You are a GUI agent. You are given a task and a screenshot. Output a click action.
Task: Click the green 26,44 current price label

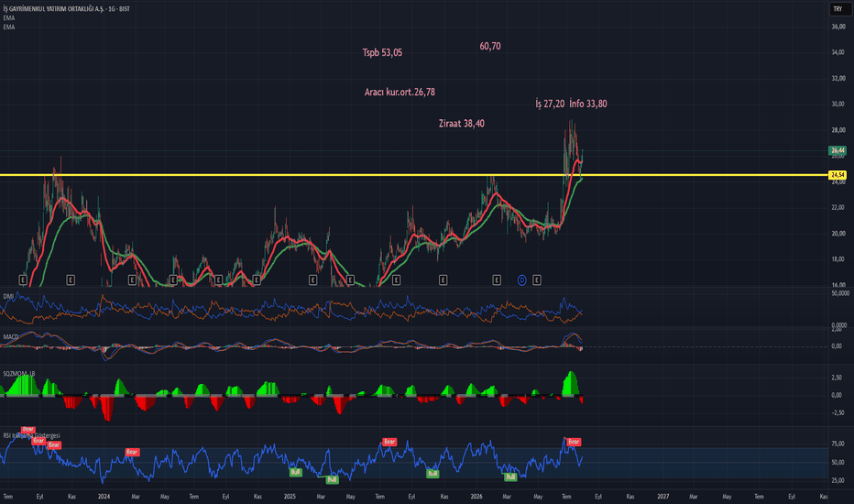click(x=838, y=150)
